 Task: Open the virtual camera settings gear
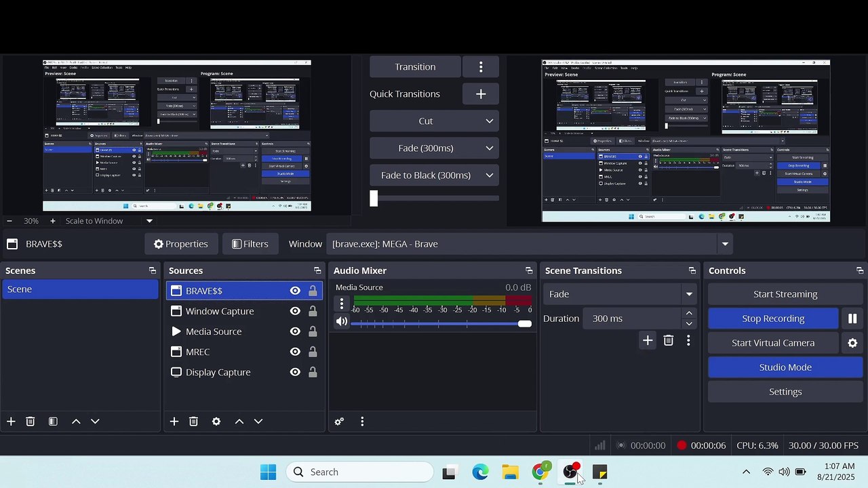(x=852, y=343)
